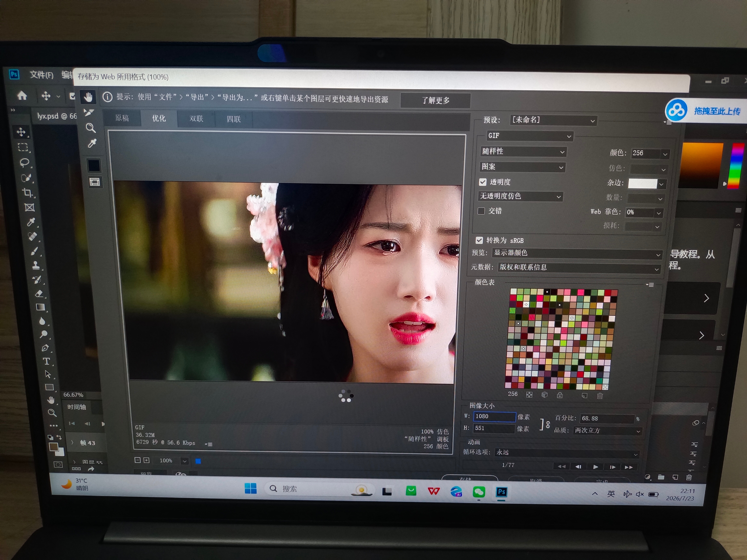Open the 颜色 256 colors dropdown
This screenshot has height=560, width=747.
click(650, 153)
